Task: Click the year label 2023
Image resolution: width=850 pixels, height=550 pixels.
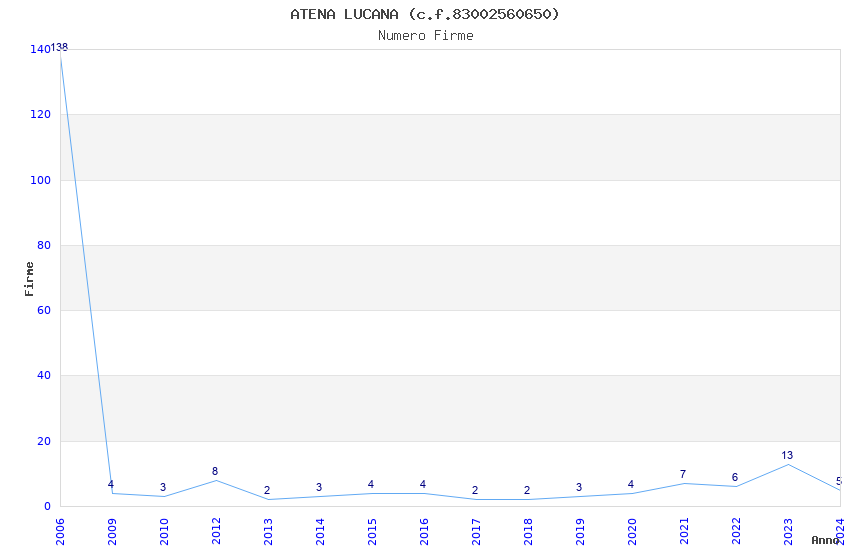Action: point(789,532)
